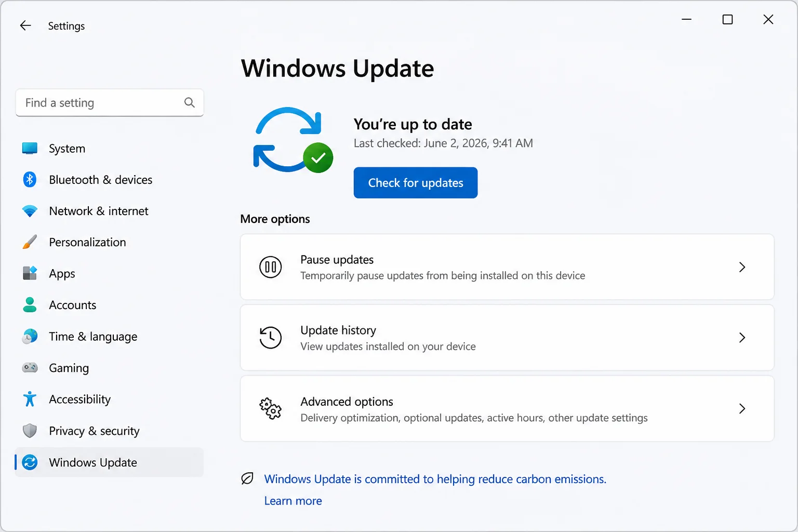Select Privacy & security
The height and width of the screenshot is (532, 798).
click(x=110, y=431)
